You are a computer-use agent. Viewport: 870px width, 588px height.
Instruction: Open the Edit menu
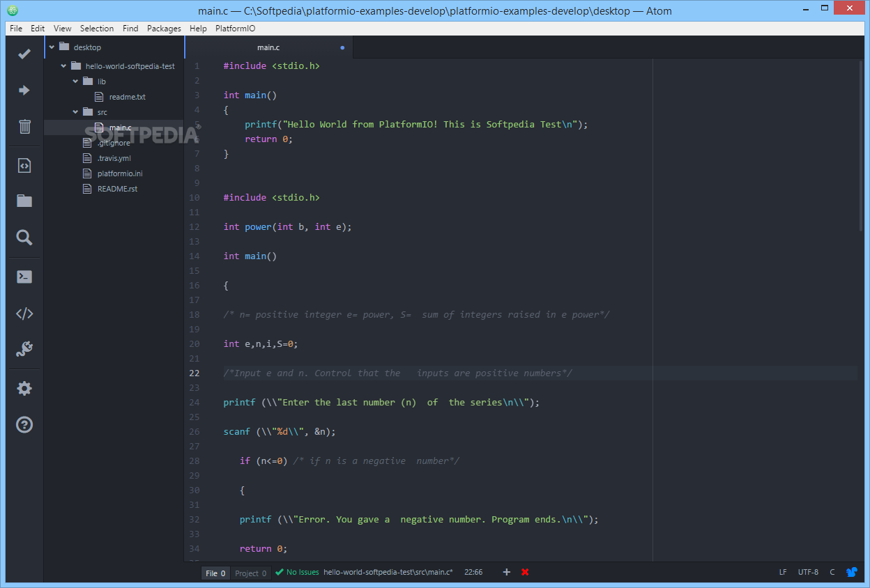pyautogui.click(x=38, y=29)
